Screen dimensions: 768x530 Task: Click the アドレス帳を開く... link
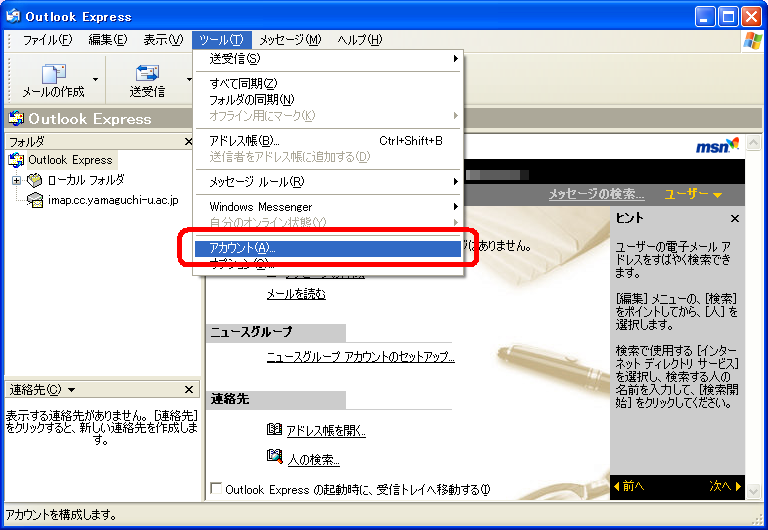click(x=326, y=431)
